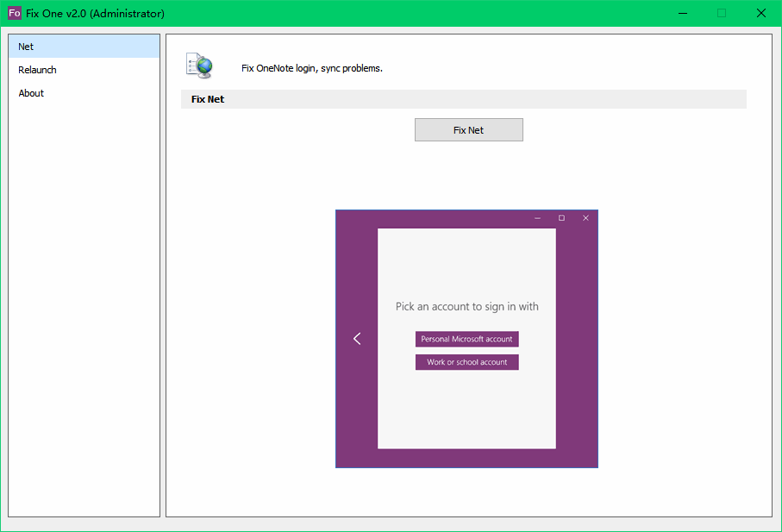Close the Fix One window
This screenshot has height=532, width=782.
click(x=761, y=13)
